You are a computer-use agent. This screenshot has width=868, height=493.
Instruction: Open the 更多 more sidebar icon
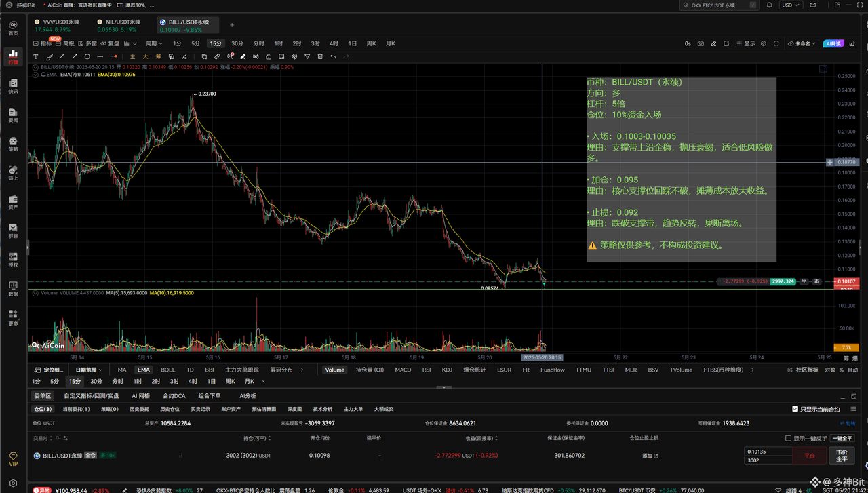tap(13, 318)
